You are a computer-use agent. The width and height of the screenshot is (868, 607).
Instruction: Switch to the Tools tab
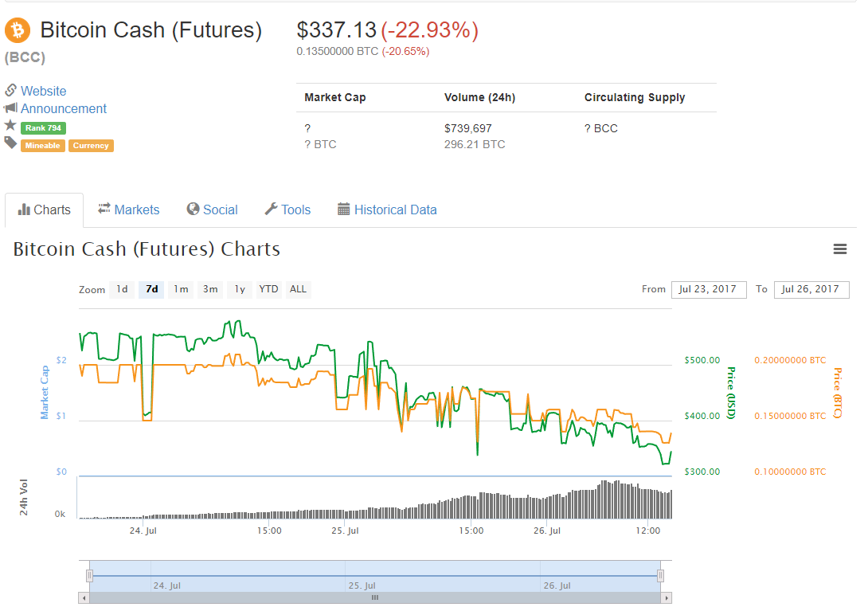coord(287,210)
